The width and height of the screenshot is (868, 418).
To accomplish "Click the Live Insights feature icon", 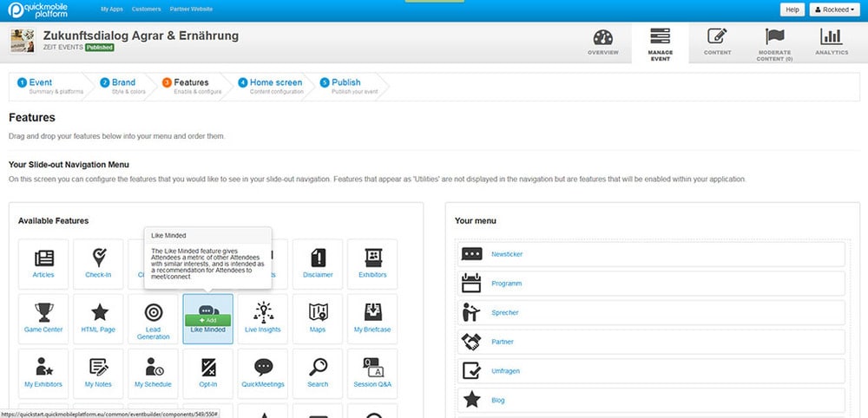I will coord(263,312).
